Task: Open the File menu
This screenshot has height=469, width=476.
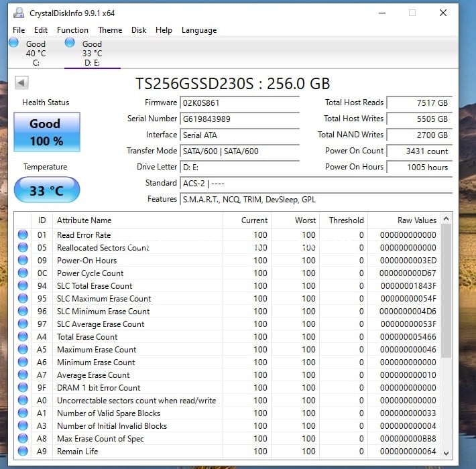Action: (19, 30)
